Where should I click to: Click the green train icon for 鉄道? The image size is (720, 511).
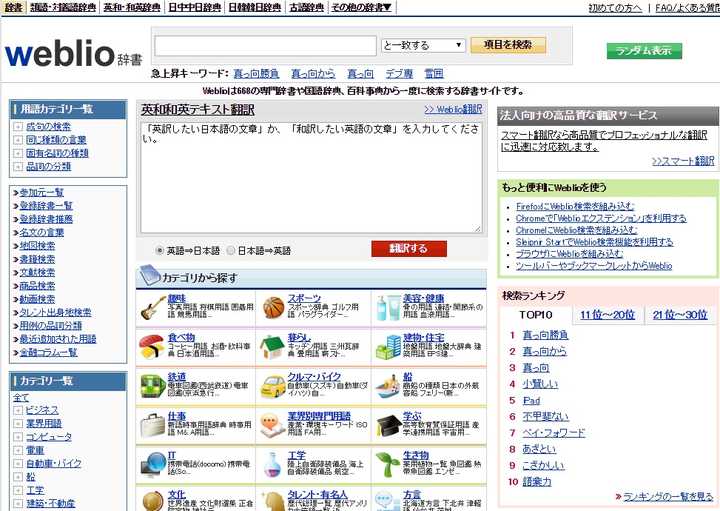[153, 386]
